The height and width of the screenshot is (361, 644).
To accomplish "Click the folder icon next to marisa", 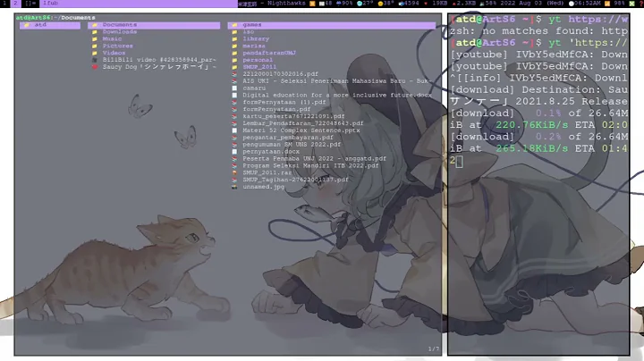I will (234, 46).
